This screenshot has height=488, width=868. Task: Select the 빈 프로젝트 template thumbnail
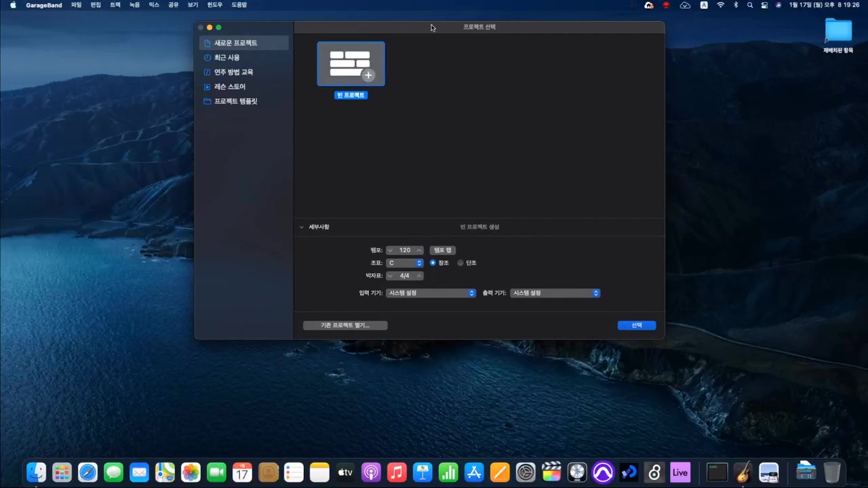coord(351,63)
